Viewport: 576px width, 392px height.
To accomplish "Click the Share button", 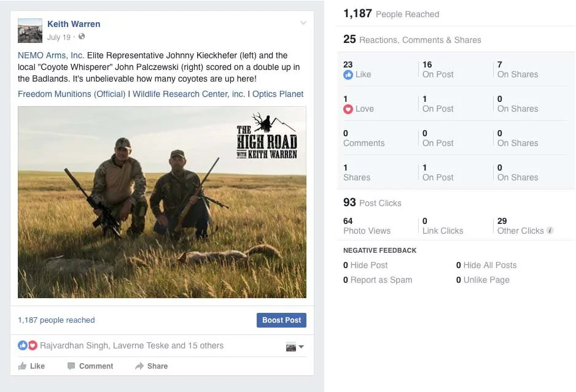I will [151, 366].
